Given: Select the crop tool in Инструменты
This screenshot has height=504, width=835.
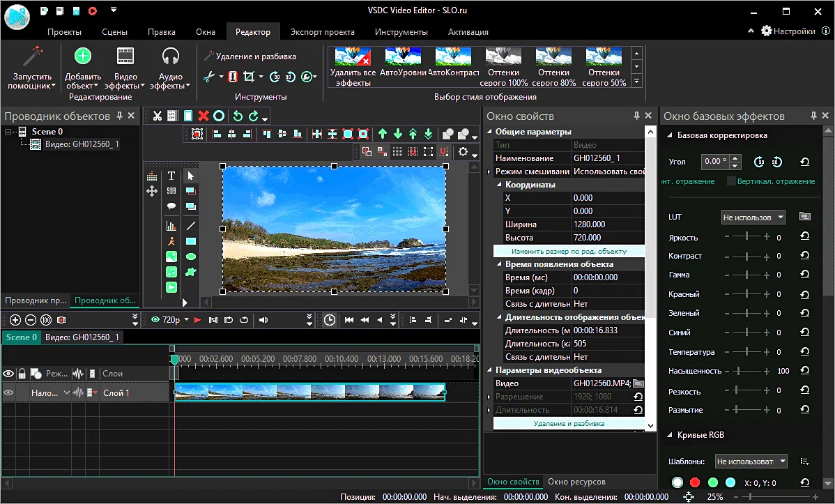Looking at the screenshot, I should [x=249, y=77].
